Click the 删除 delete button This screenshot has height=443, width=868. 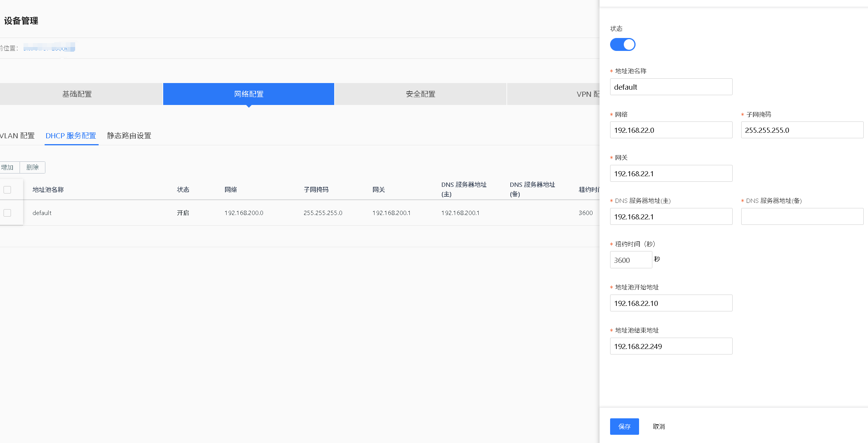[32, 168]
